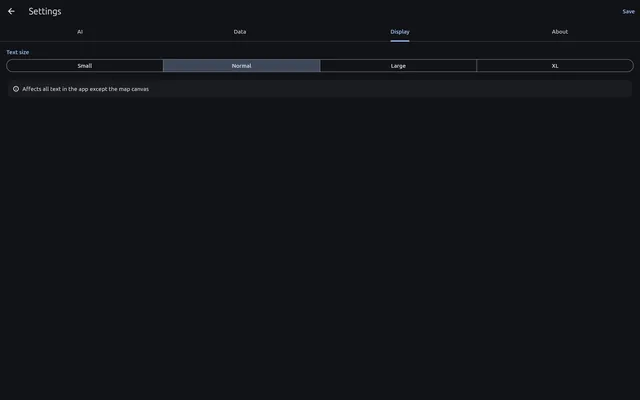640x400 pixels.
Task: Select the Display tab
Action: [x=400, y=32]
